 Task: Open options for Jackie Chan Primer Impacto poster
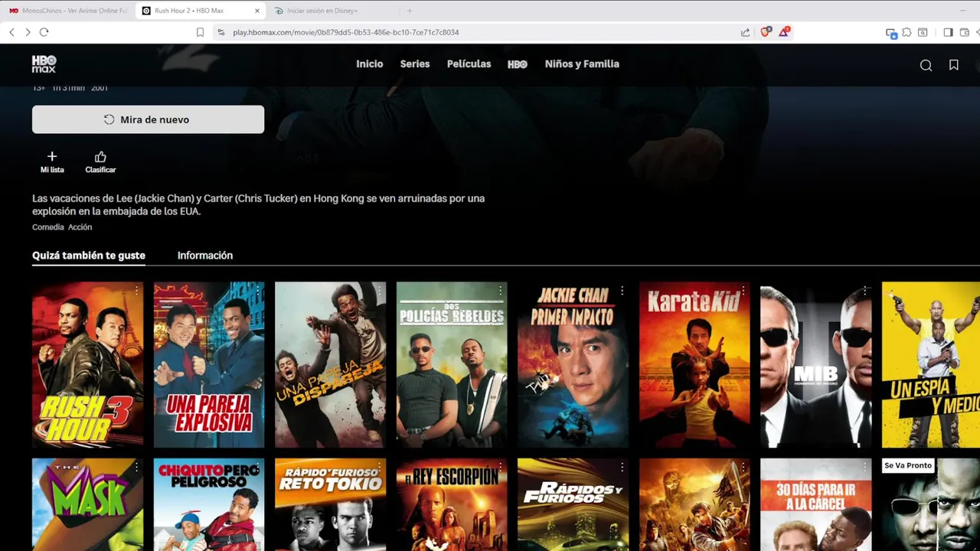[x=622, y=291]
